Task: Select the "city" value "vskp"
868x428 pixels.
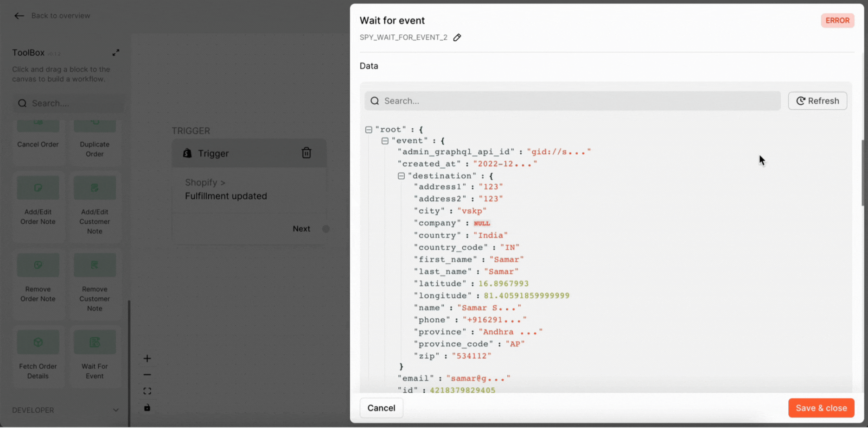Action: [x=472, y=211]
